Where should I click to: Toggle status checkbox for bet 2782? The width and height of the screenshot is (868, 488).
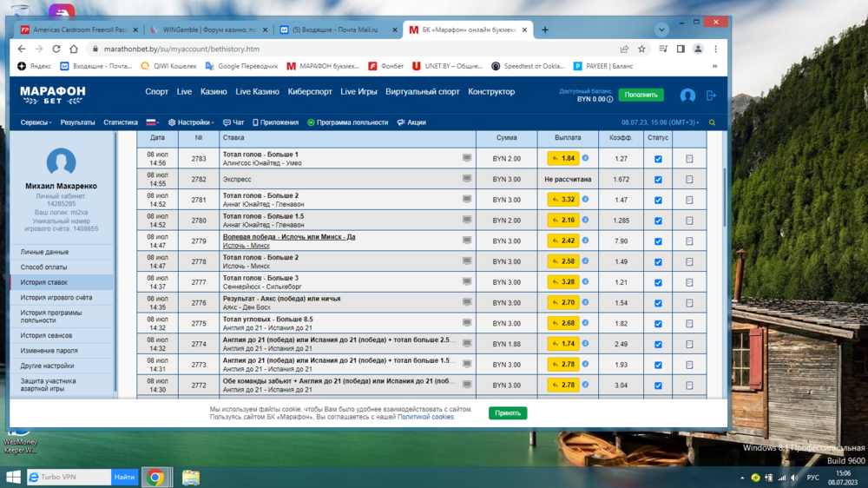658,180
